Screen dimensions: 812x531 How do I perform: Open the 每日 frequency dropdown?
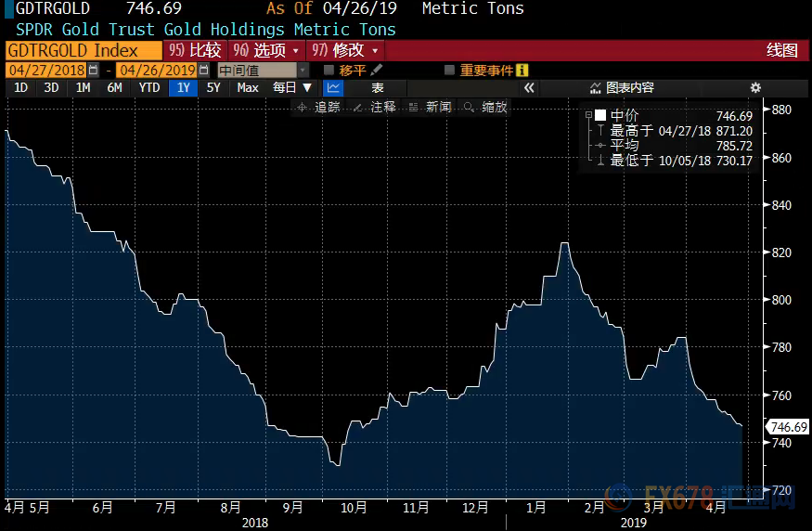(292, 87)
